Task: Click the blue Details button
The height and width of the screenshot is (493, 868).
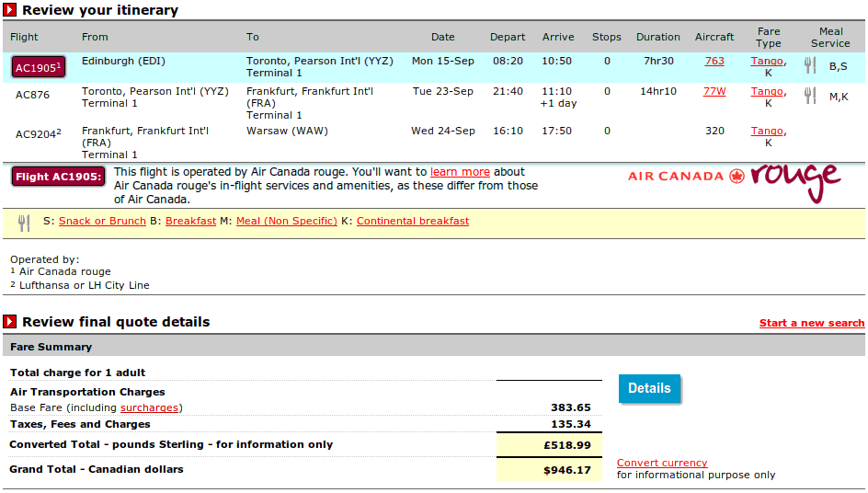Action: coord(649,388)
